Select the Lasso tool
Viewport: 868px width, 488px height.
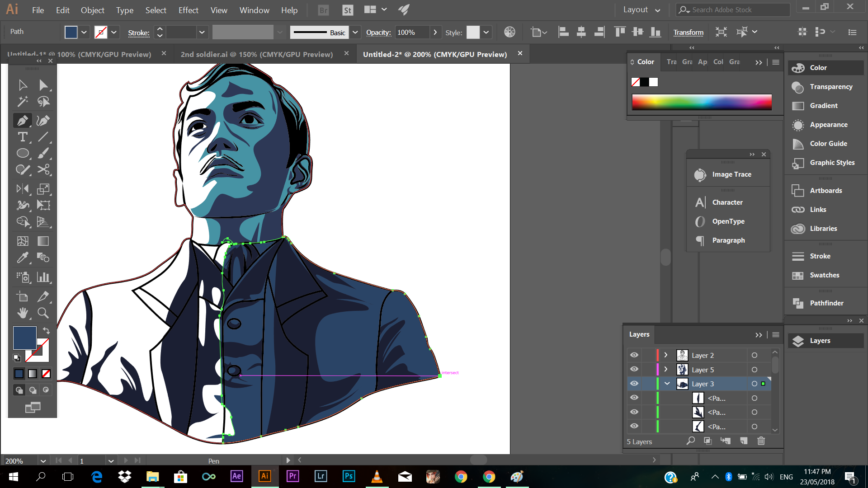(x=43, y=102)
